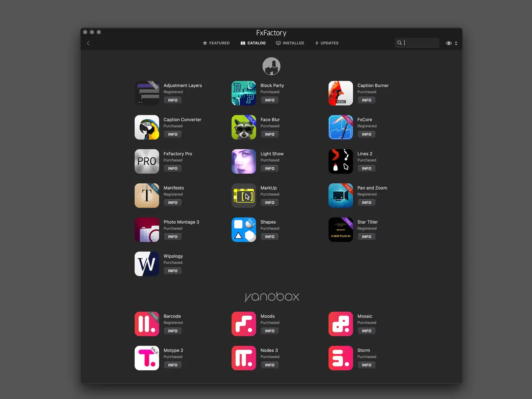Switch to the Updates tab
532x399 pixels.
coord(327,43)
